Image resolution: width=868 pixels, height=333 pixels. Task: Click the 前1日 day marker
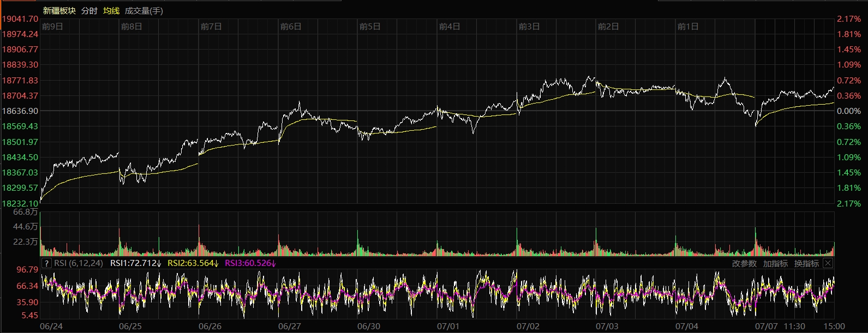coord(687,26)
